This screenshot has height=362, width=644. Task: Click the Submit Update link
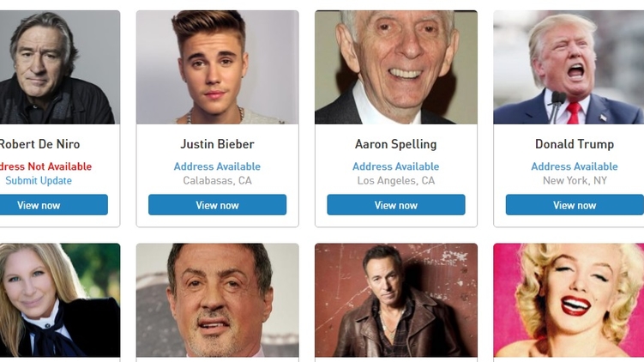click(39, 181)
